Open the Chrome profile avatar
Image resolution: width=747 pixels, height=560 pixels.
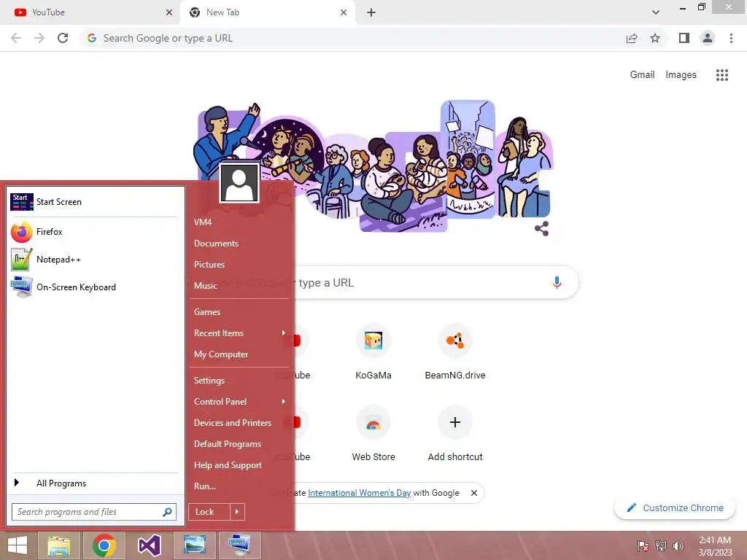[708, 38]
